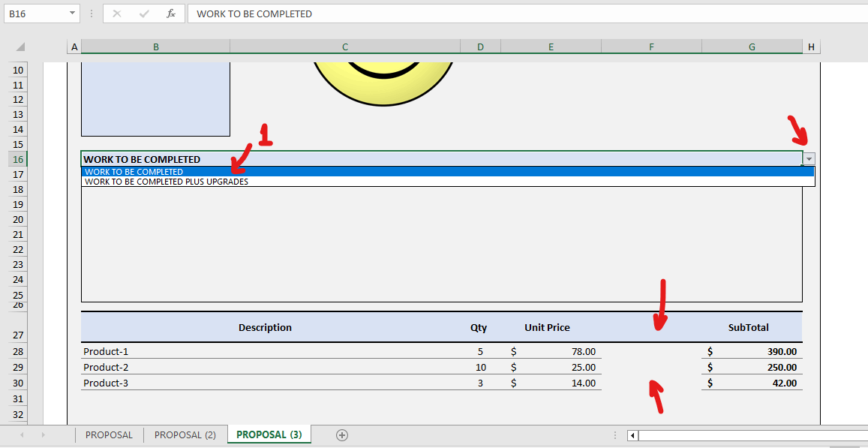Click horizontal scrollbar left arrow
The width and height of the screenshot is (868, 448).
632,435
